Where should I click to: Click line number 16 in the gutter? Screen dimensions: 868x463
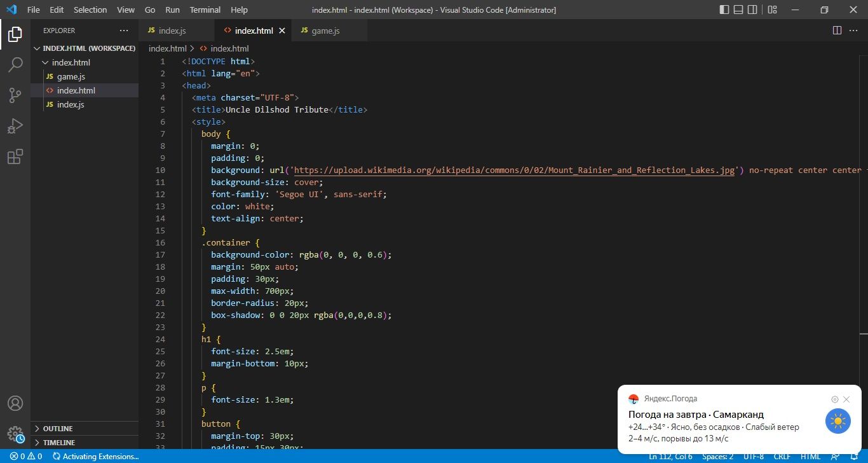[x=160, y=243]
